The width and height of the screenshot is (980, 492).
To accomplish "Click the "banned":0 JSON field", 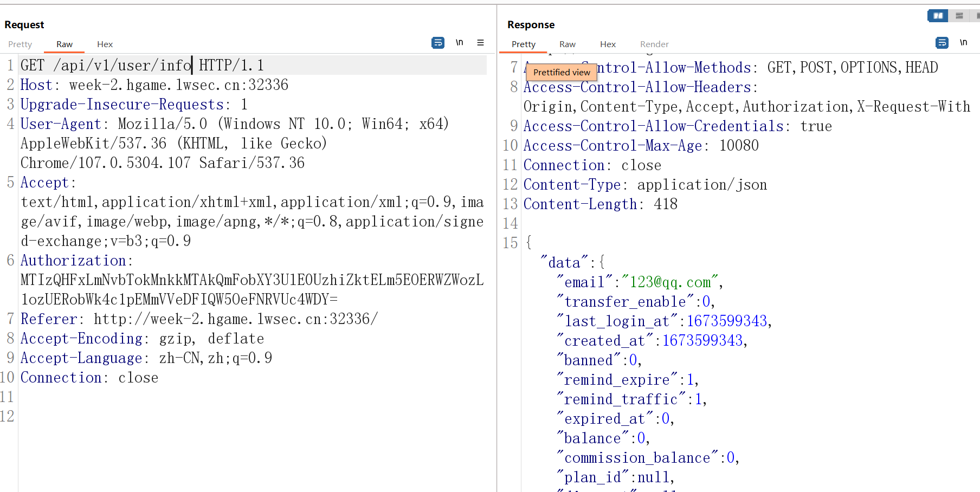I will coord(597,360).
